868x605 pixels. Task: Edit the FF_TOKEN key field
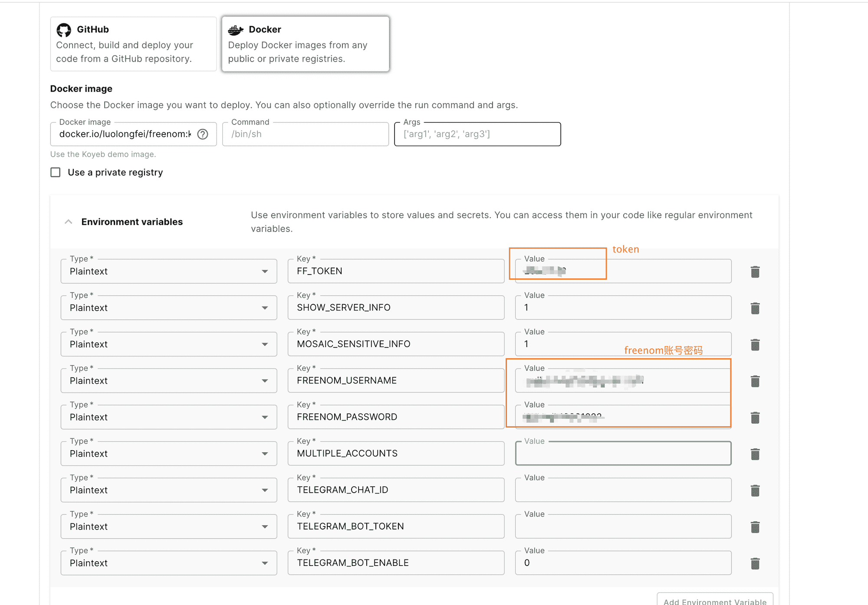[x=396, y=271]
